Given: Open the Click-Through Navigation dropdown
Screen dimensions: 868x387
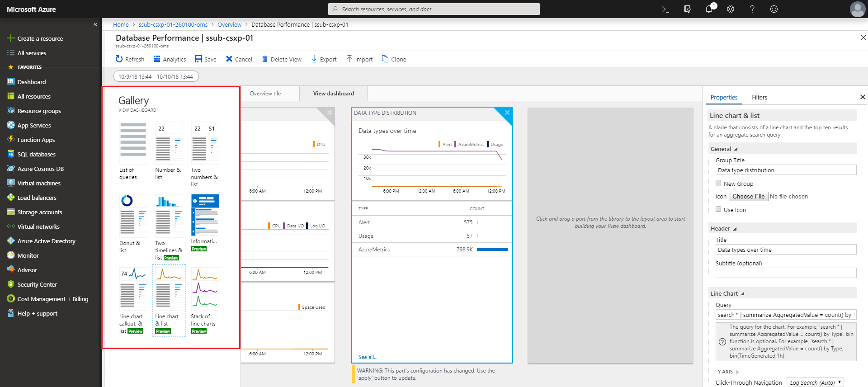Looking at the screenshot, I should [x=815, y=382].
